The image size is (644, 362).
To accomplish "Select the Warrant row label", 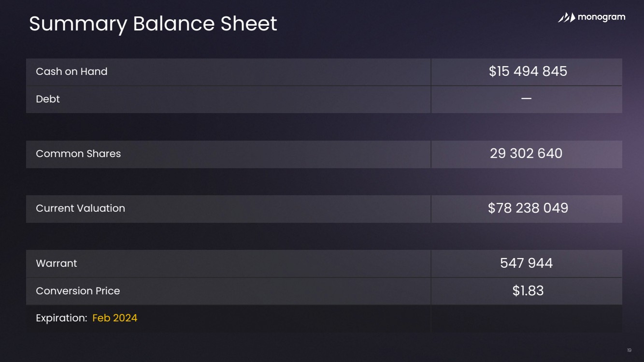I will coord(57,263).
